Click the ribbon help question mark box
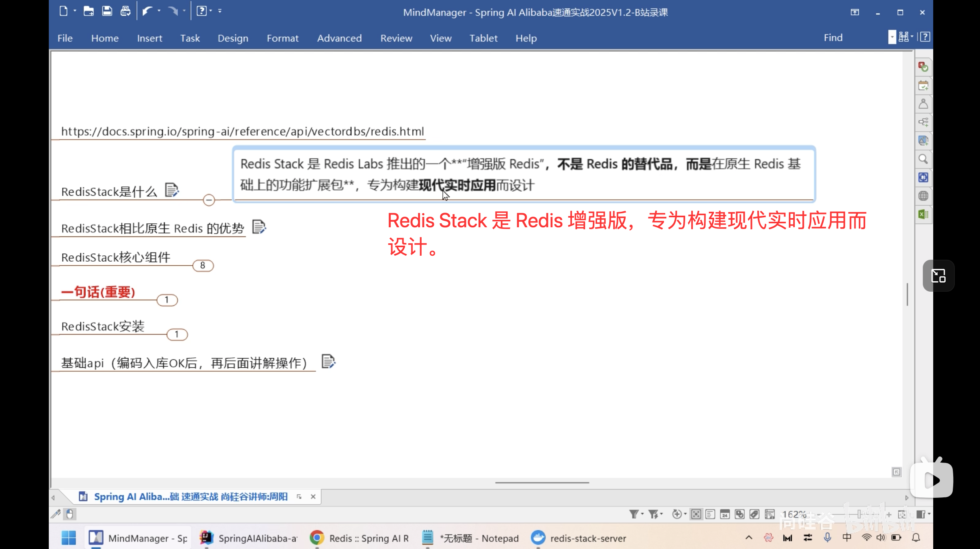This screenshot has height=549, width=980. (925, 37)
